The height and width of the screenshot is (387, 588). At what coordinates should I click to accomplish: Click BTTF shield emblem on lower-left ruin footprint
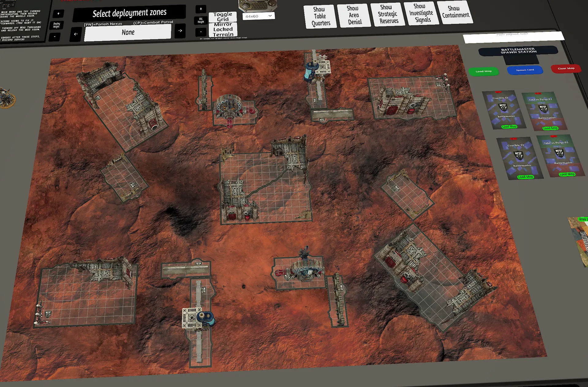pos(48,314)
